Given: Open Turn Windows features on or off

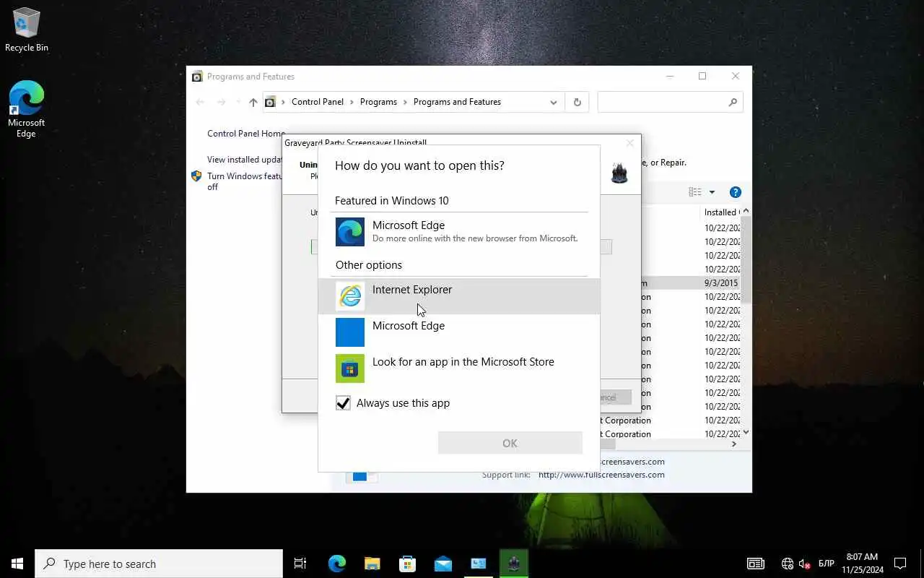Looking at the screenshot, I should 245,181.
